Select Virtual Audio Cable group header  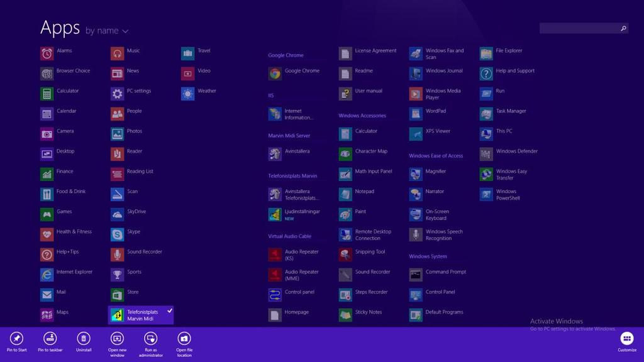[x=289, y=236]
